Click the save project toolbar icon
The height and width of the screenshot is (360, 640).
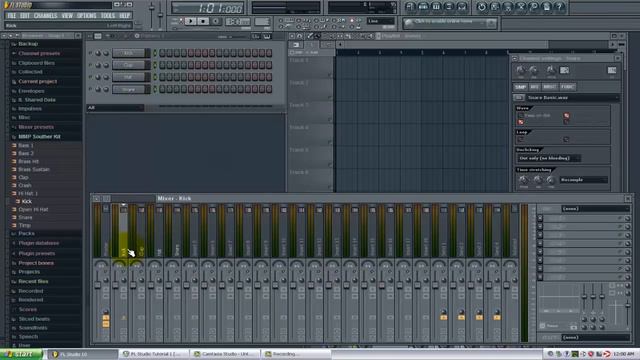(495, 7)
